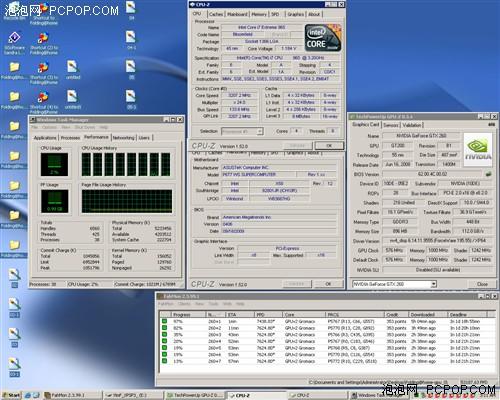
Task: Switch to Caches tab in front CPU-Z window
Action: [x=216, y=14]
